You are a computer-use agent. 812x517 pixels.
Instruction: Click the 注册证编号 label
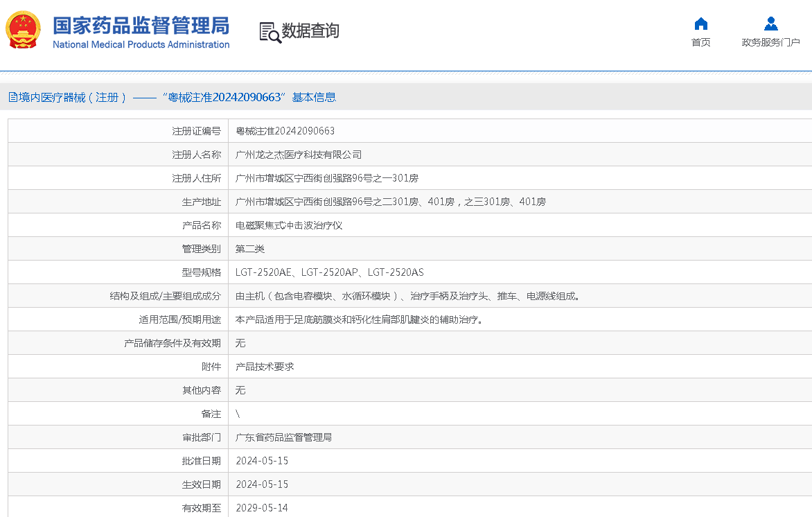pyautogui.click(x=196, y=131)
